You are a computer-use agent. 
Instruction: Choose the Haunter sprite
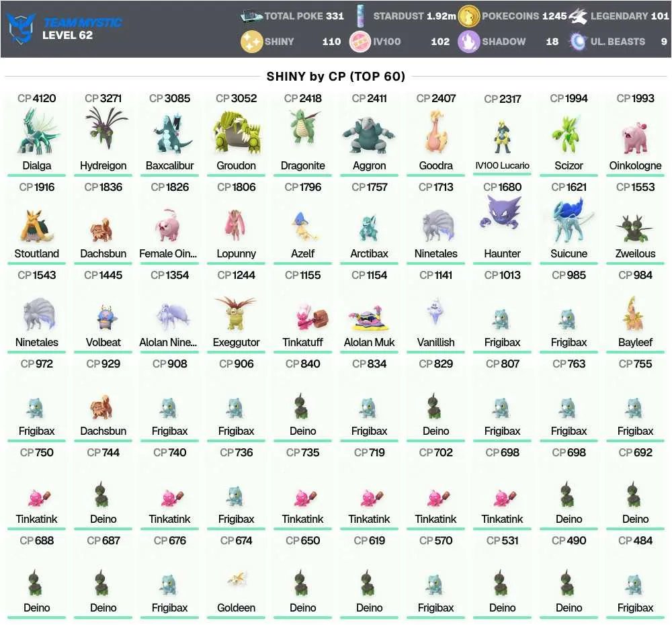501,213
